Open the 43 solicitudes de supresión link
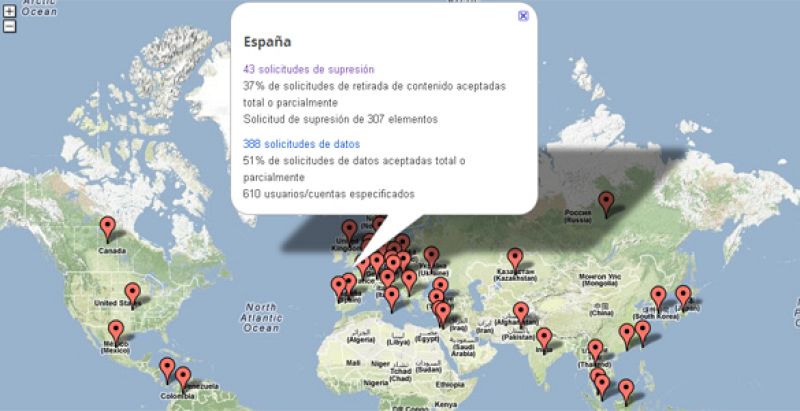 (308, 70)
